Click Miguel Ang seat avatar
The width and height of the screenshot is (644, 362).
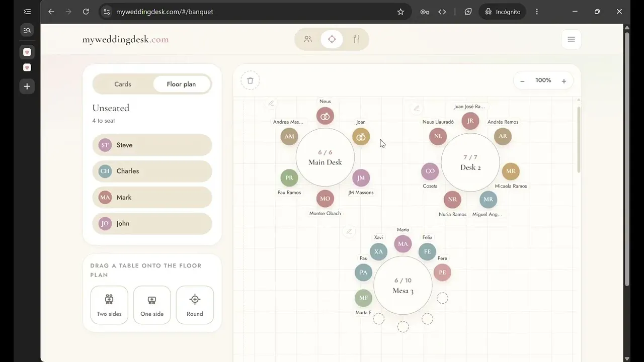coord(489,199)
